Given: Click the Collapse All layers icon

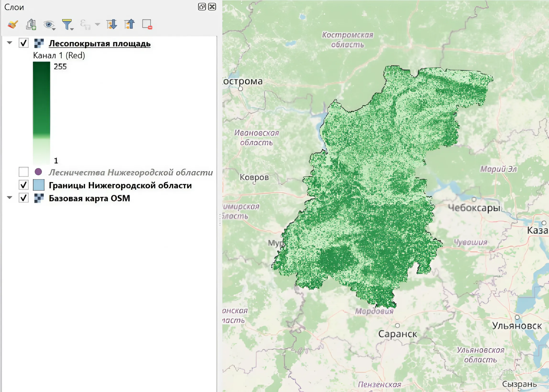Looking at the screenshot, I should click(129, 24).
